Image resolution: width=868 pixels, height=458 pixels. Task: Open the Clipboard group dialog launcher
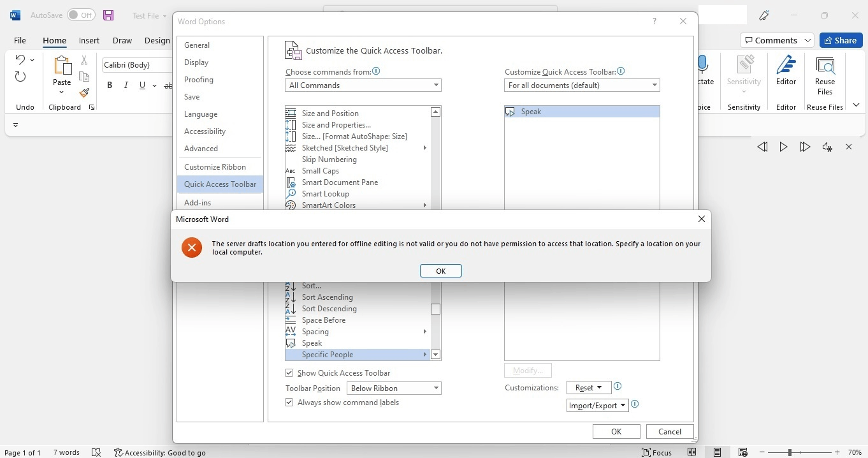pos(92,108)
